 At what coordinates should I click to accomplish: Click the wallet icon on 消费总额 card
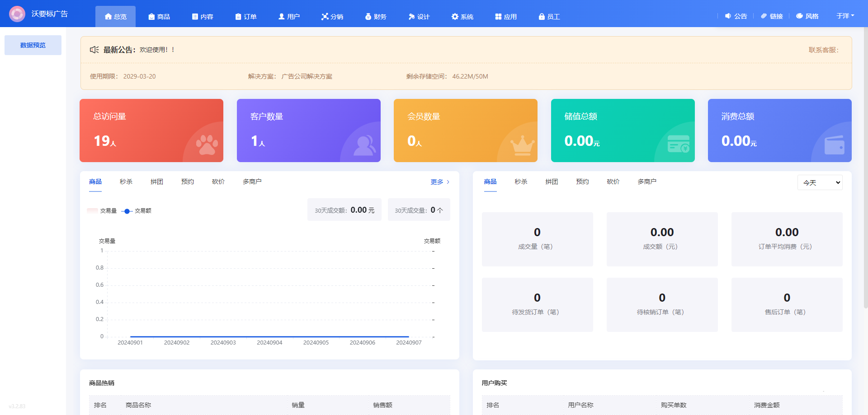click(835, 145)
